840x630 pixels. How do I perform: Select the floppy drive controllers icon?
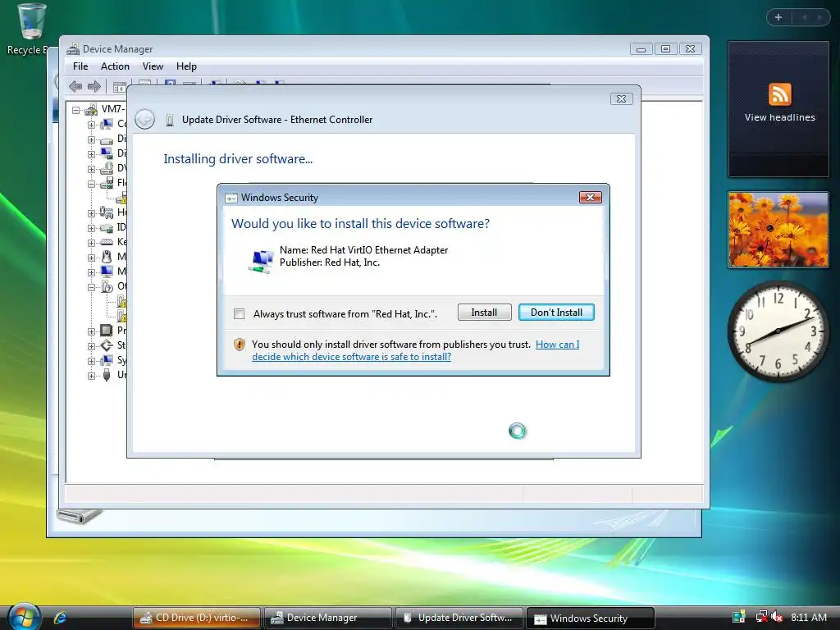tap(107, 183)
